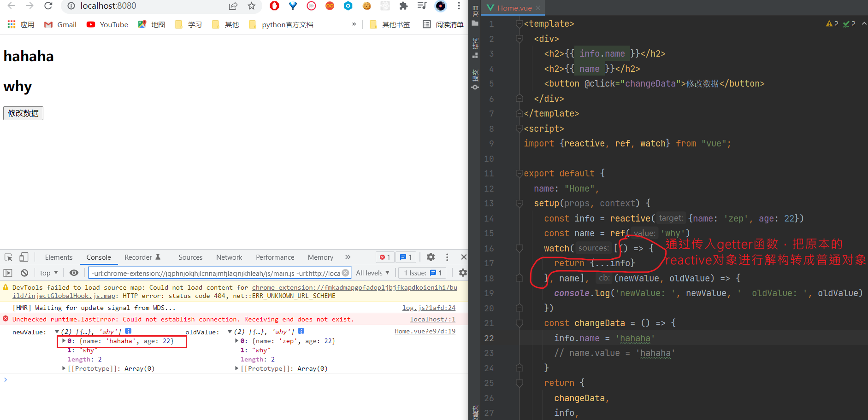Open the YouTube bookmark
This screenshot has width=868, height=420.
click(107, 24)
